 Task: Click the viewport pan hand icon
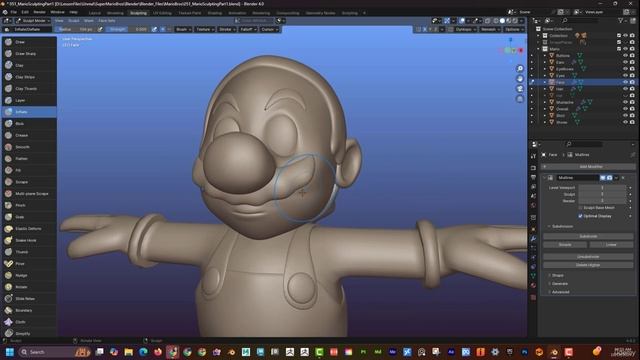pyautogui.click(x=520, y=79)
